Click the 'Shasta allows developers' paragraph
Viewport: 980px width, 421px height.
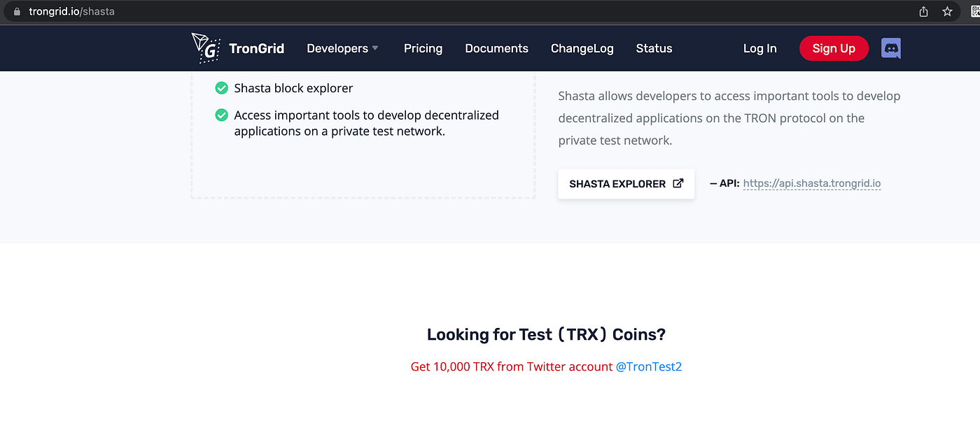point(729,118)
